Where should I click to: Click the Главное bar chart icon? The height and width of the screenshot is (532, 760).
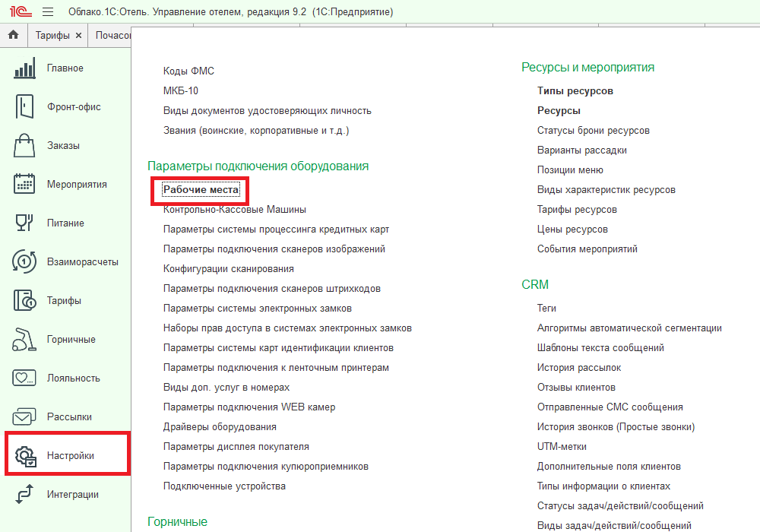click(x=24, y=68)
